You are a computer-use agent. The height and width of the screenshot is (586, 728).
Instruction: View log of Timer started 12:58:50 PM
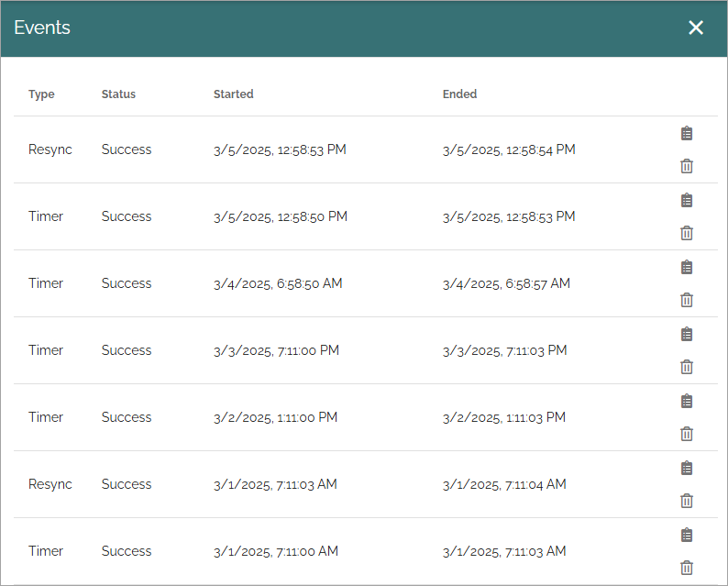(x=687, y=200)
